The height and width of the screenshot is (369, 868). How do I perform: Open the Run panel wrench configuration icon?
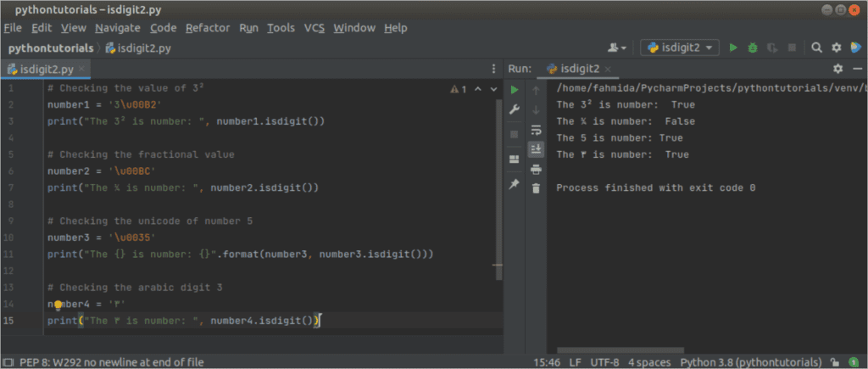click(x=515, y=109)
